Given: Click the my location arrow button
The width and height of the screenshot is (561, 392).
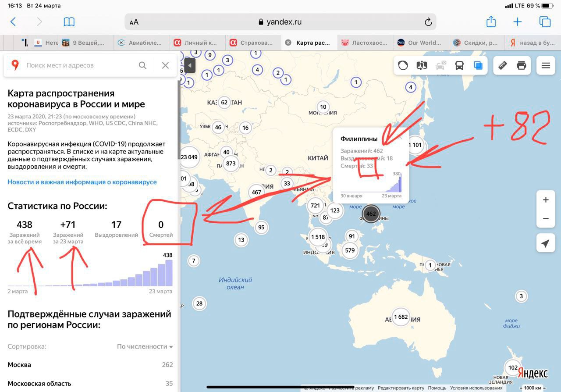Looking at the screenshot, I should 546,243.
